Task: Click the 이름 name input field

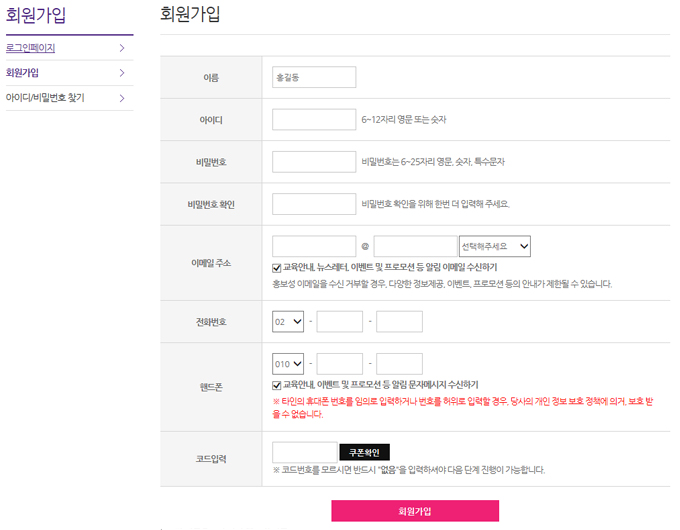Action: tap(314, 77)
